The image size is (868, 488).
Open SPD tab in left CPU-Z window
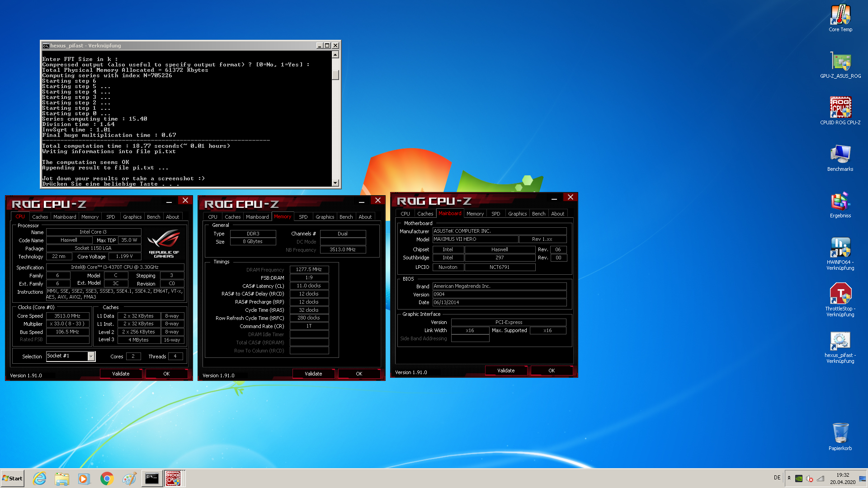point(111,217)
